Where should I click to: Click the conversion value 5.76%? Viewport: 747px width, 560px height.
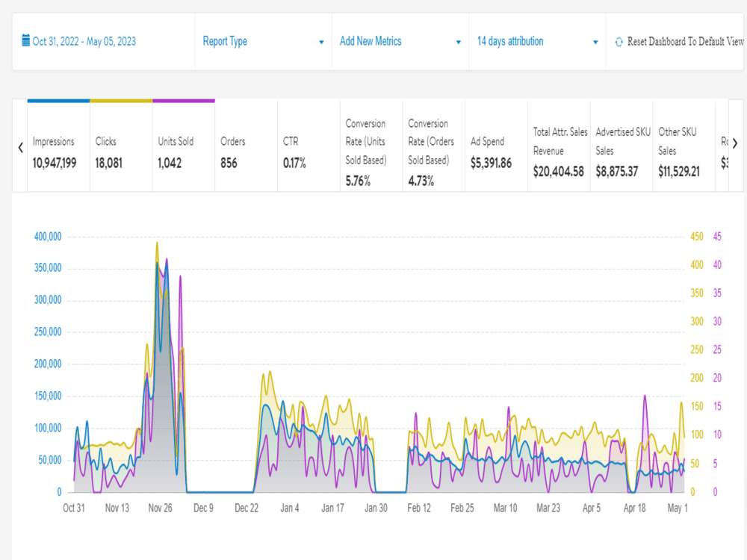pos(358,181)
